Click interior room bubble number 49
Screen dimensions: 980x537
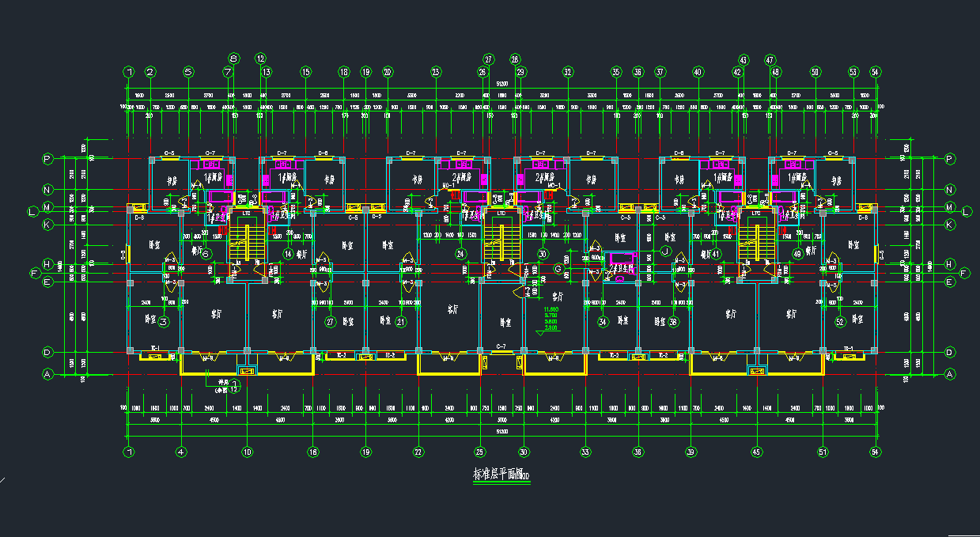797,254
